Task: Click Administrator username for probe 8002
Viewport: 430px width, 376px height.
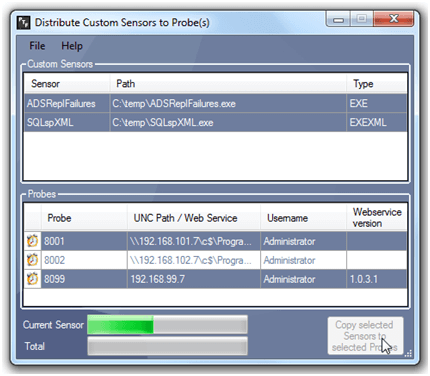Action: tap(303, 260)
